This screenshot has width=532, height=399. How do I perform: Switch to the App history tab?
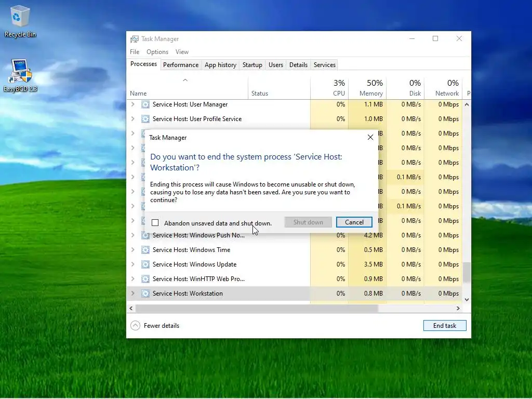click(x=220, y=65)
